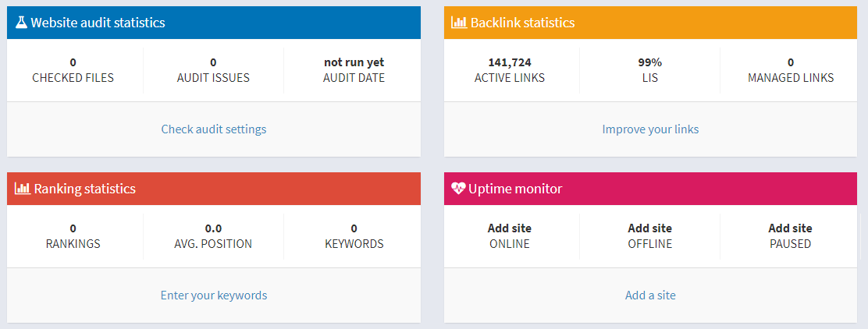Image resolution: width=868 pixels, height=329 pixels.
Task: Select the Managed Links stat cell
Action: click(791, 70)
